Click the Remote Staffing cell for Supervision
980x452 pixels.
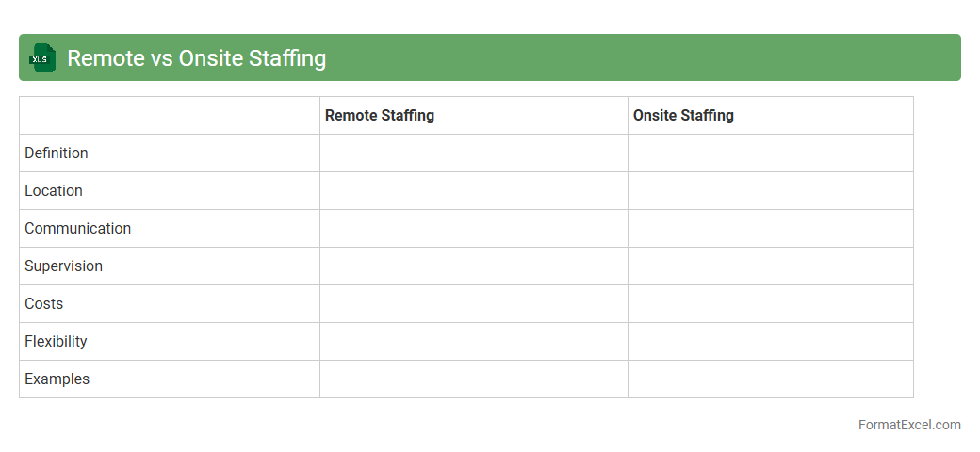[x=474, y=266]
